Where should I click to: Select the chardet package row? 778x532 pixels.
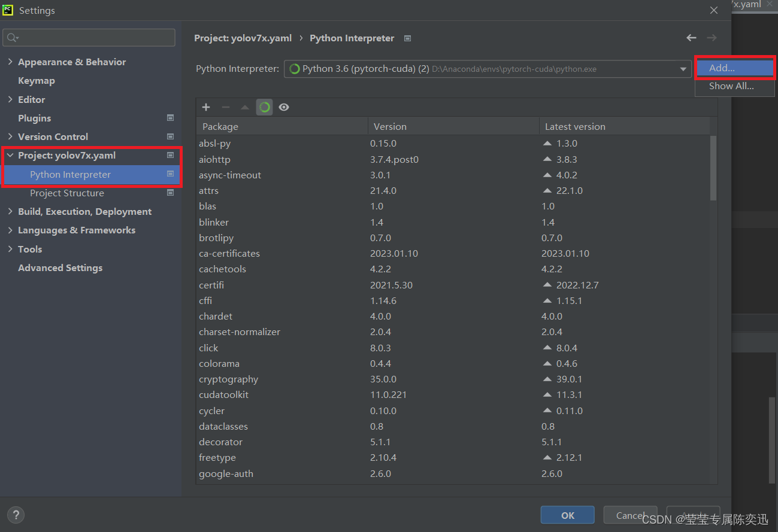pyautogui.click(x=453, y=316)
